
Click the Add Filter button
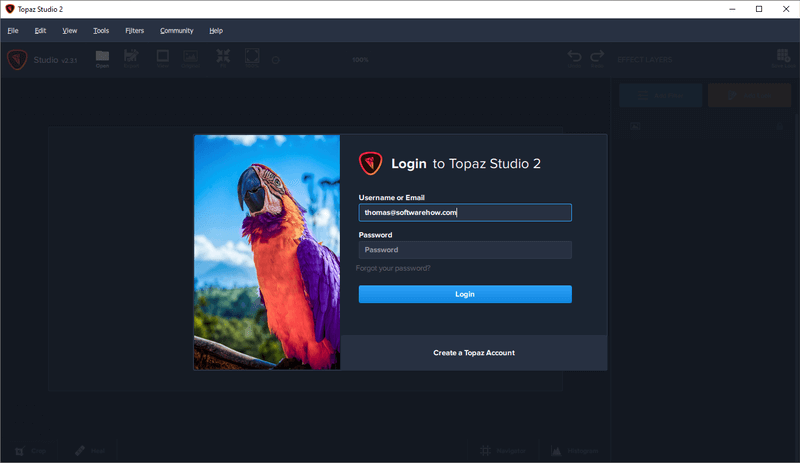click(661, 95)
